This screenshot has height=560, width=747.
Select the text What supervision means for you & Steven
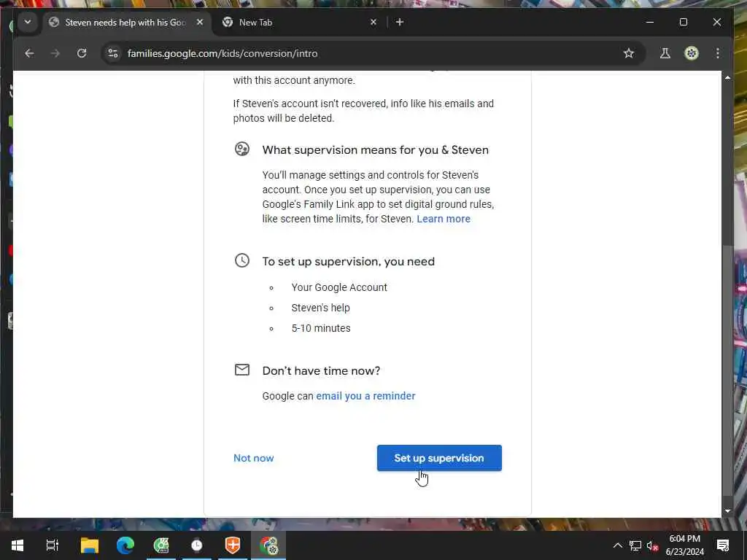376,150
